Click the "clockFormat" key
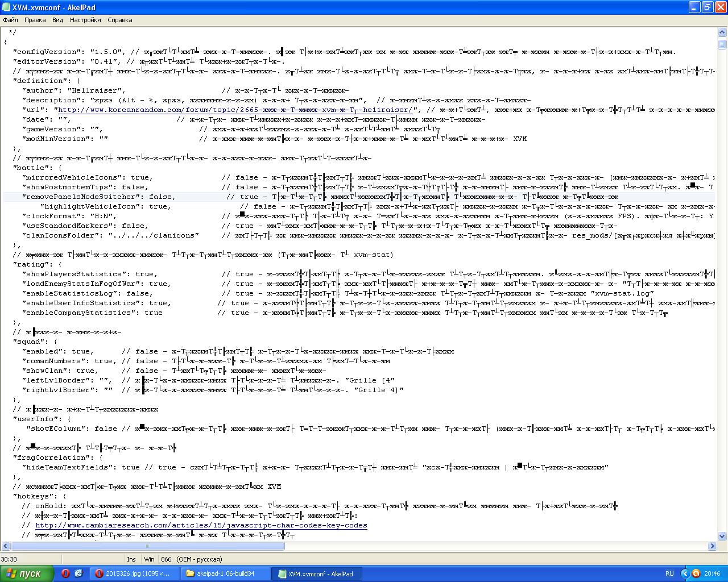728x582 pixels. (51, 216)
